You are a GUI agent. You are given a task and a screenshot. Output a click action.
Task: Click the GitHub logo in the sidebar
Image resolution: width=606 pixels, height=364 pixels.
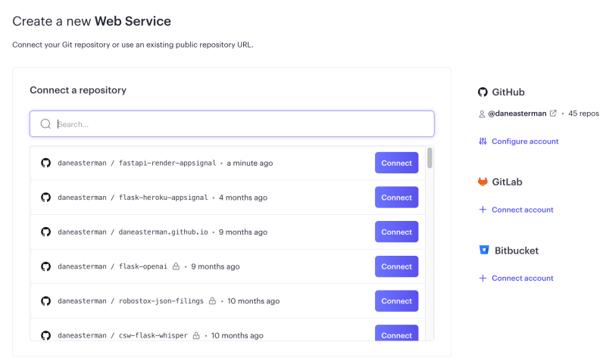pos(483,92)
